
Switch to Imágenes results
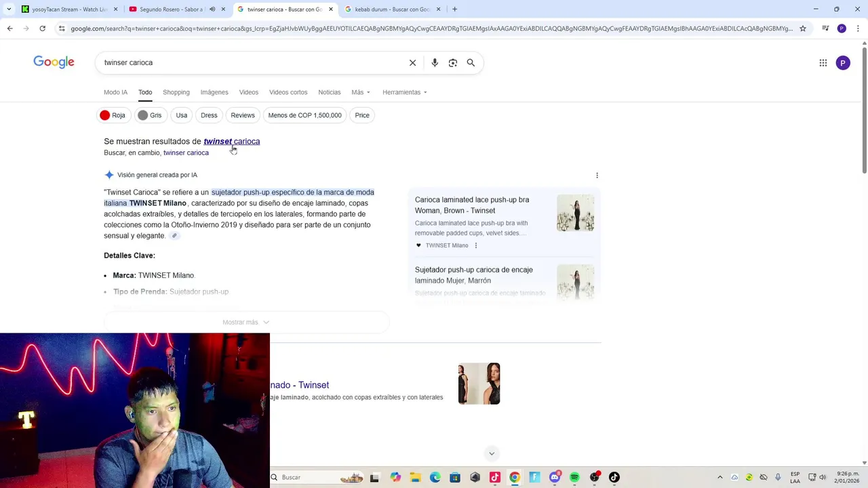[214, 92]
